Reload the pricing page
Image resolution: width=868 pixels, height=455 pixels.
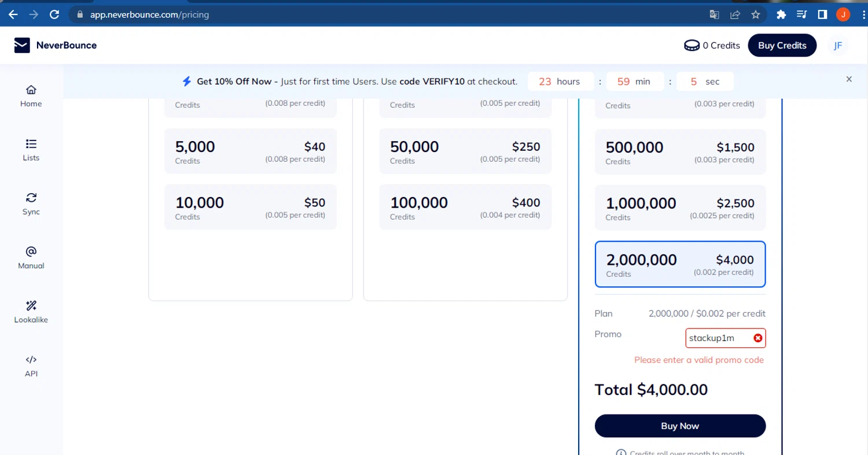coord(54,14)
